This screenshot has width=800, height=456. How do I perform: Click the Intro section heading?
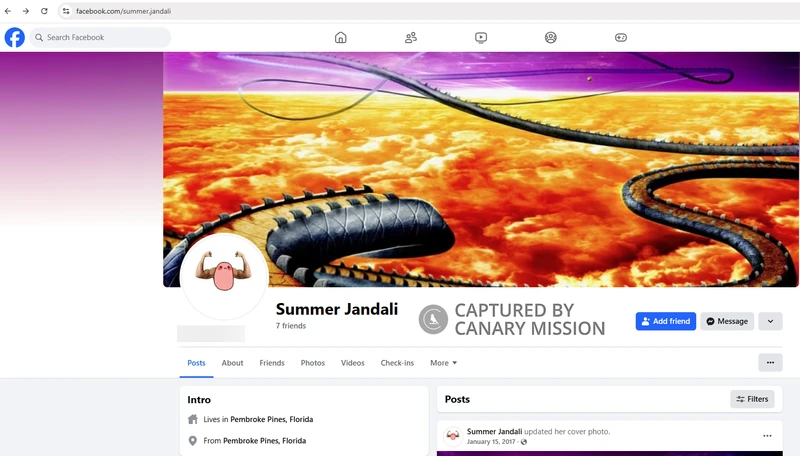coord(199,400)
